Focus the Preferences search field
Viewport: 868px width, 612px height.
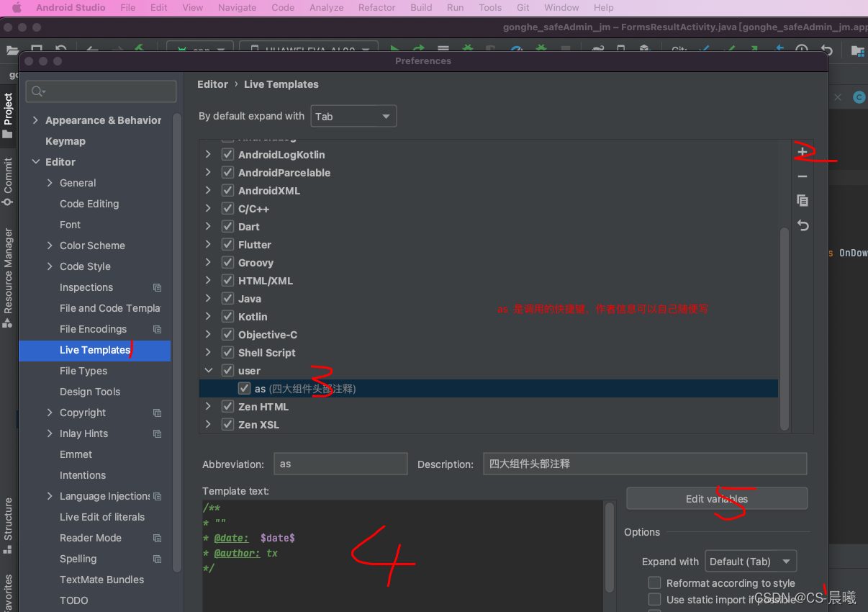tap(101, 91)
